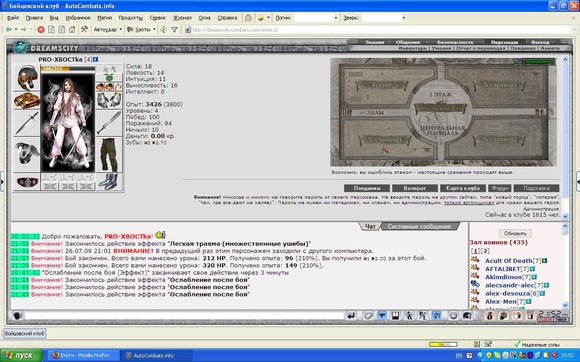Click the send message arrow icon
580x362 pixels.
point(351,315)
